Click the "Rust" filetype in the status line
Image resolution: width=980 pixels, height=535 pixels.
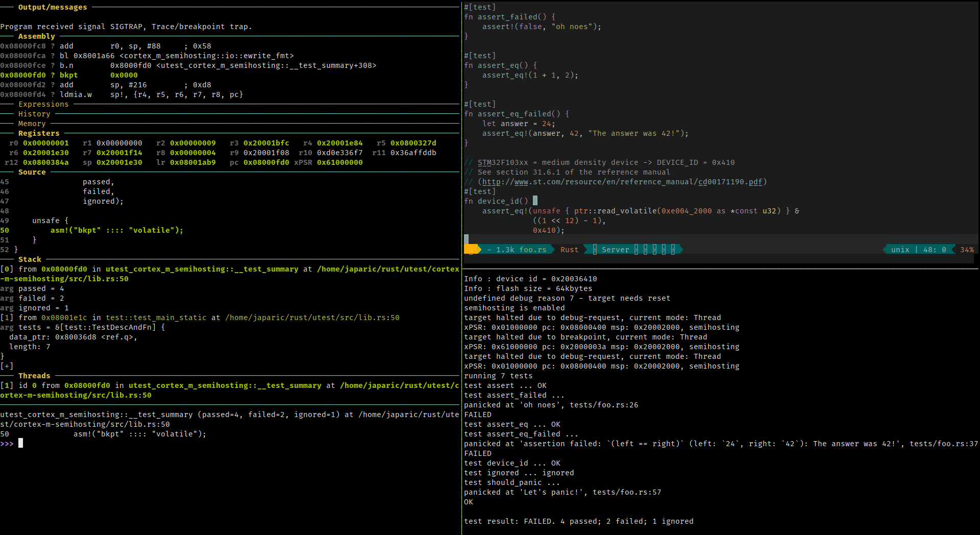pos(570,250)
